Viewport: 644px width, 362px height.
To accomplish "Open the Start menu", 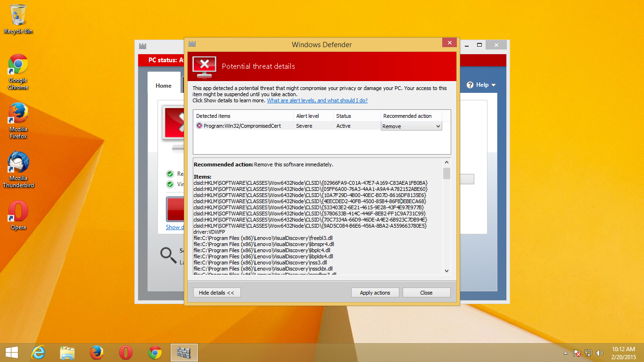I will [x=11, y=352].
